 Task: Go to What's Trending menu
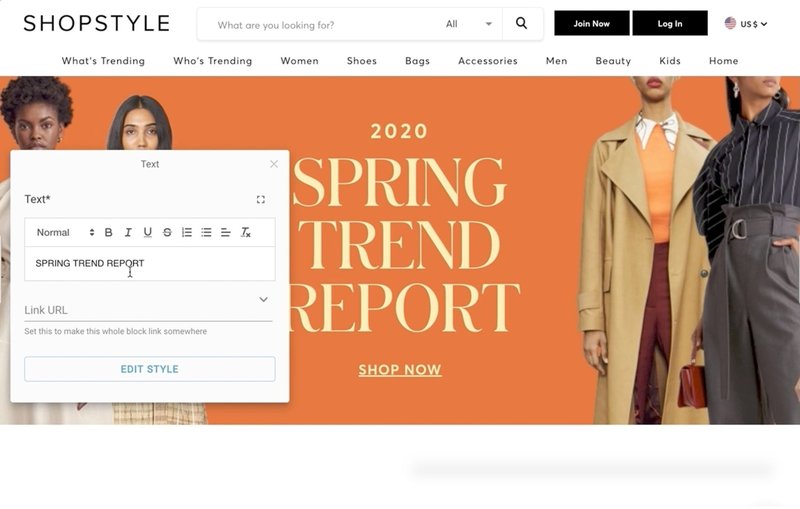[x=103, y=61]
